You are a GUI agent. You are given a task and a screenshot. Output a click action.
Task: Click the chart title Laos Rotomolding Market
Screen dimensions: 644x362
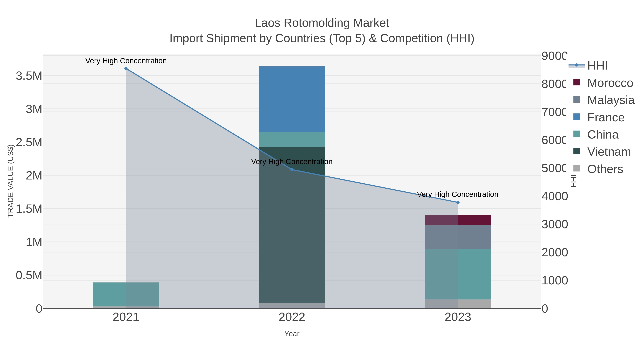322,23
